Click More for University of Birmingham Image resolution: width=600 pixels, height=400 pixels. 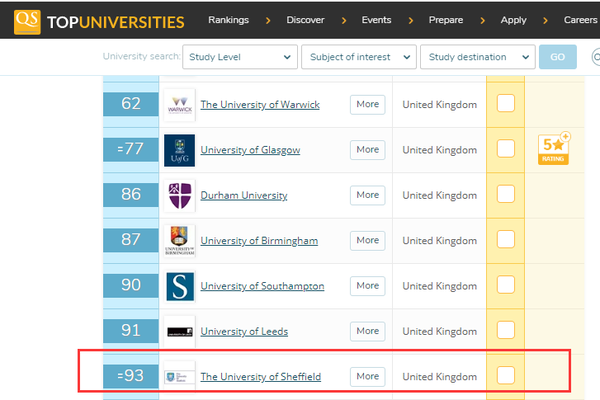point(367,240)
